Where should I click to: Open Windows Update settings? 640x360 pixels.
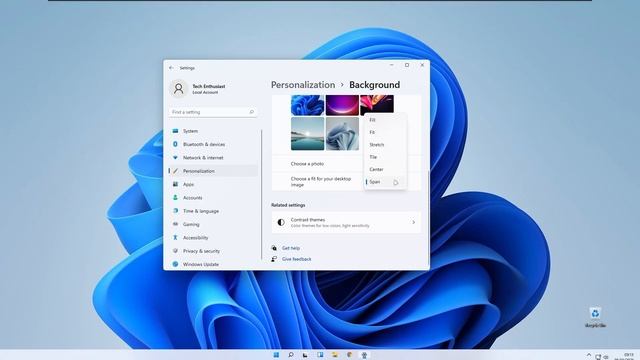(213, 264)
